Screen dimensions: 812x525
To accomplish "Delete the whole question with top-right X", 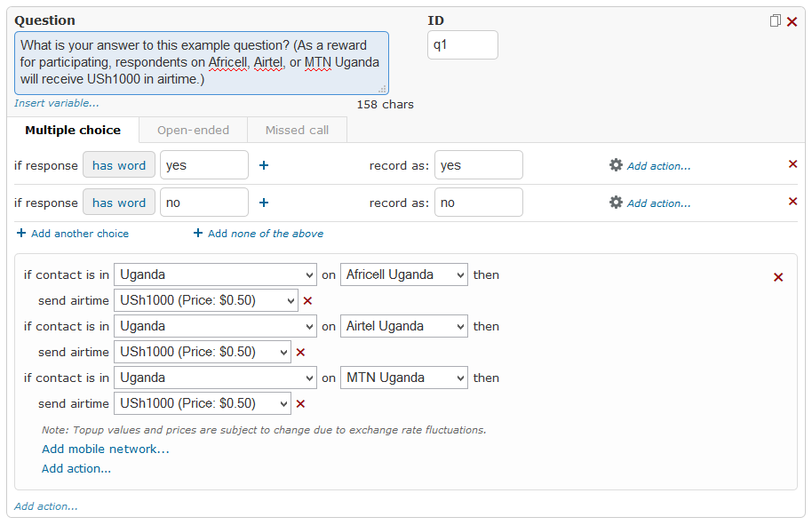I will pos(792,21).
